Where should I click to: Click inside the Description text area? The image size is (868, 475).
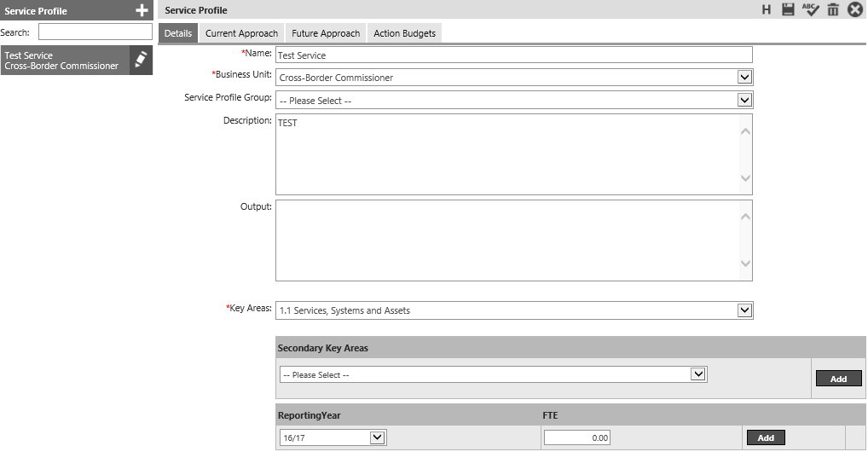(513, 154)
